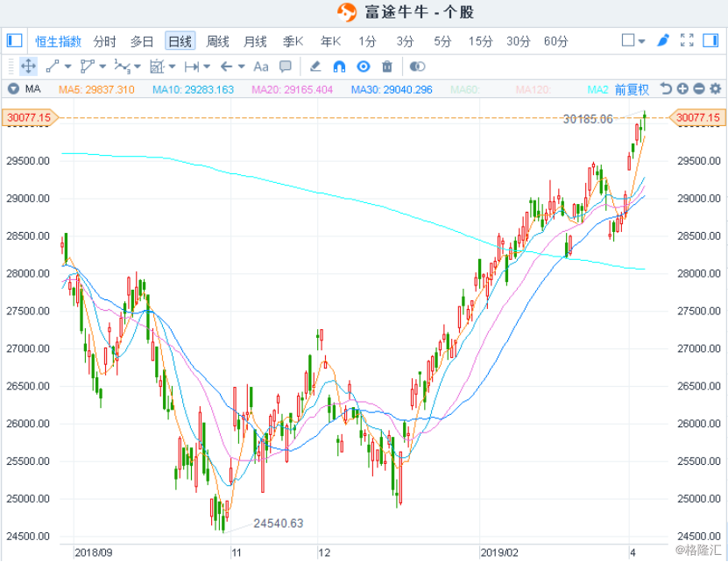
Task: Switch to the 多日 chart tab
Action: tap(142, 42)
